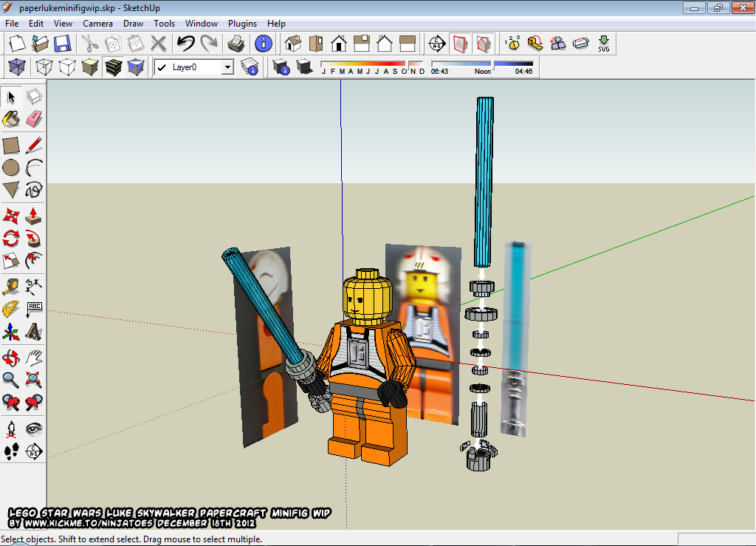Switch to Hidden Line style
Image resolution: width=756 pixels, height=546 pixels.
pos(67,67)
